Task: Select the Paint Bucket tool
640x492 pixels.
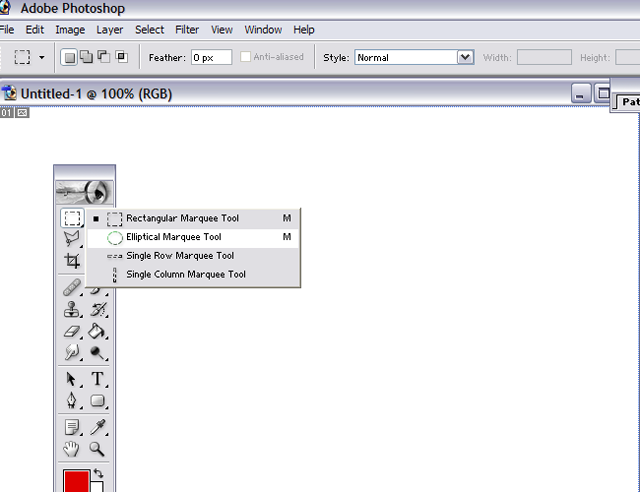Action: 98,331
